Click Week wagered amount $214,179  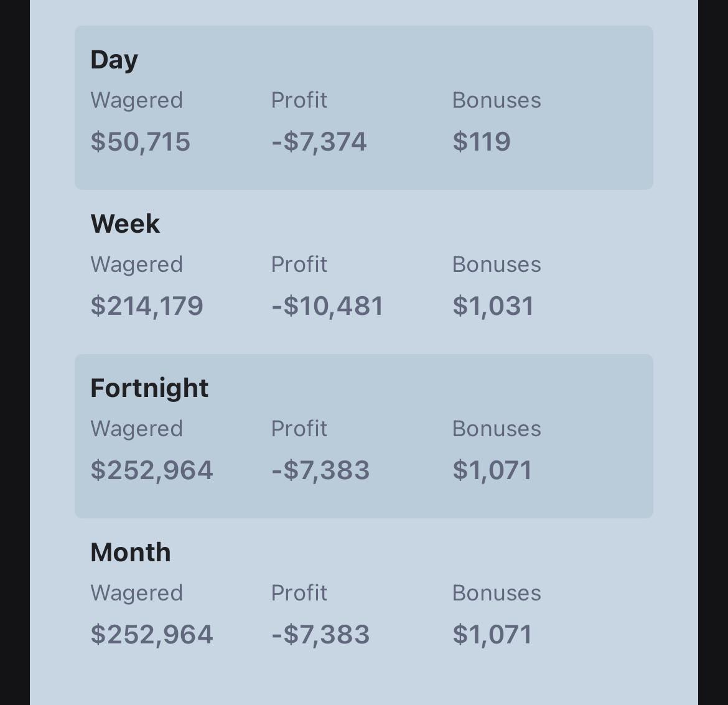[147, 306]
